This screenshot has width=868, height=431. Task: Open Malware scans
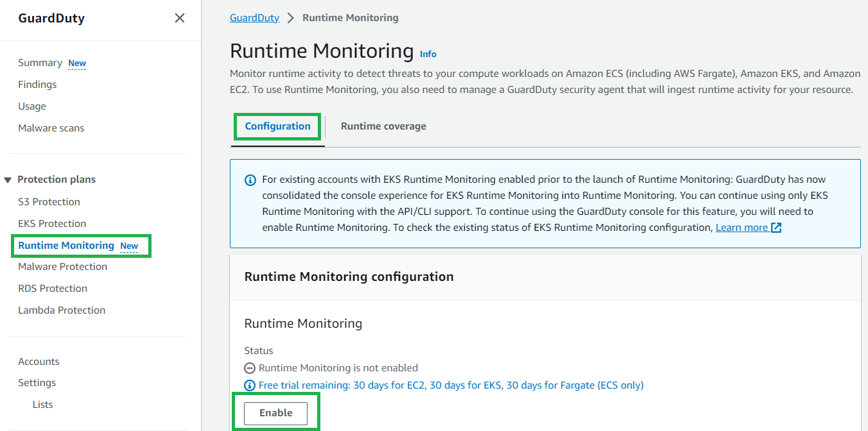pos(51,128)
